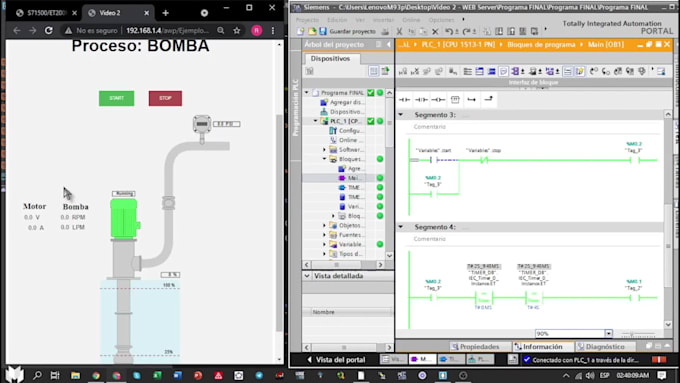The image size is (680, 383).
Task: Collapse the Bloques de programa tree node
Action: click(324, 159)
